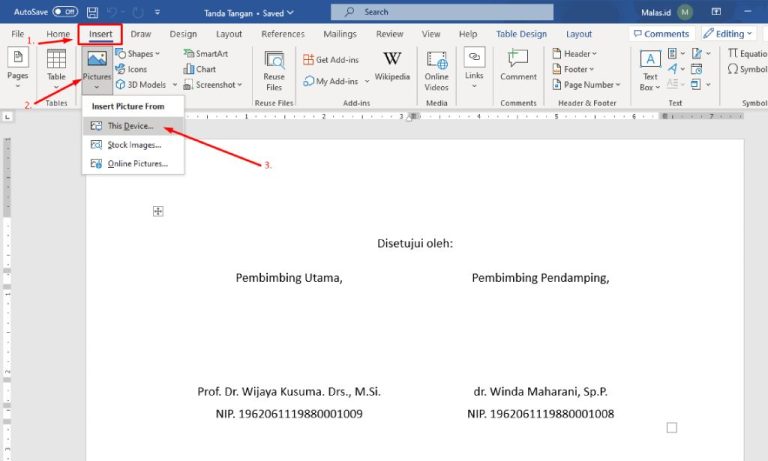Choose Online Pictures from picture menu
Image resolution: width=768 pixels, height=461 pixels.
pos(133,164)
